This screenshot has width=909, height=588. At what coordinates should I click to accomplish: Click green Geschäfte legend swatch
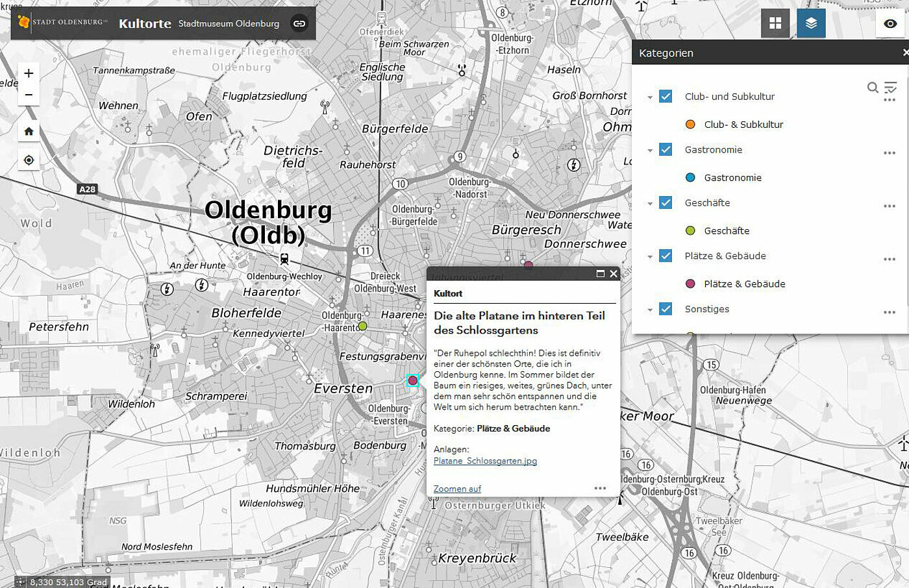coord(690,230)
